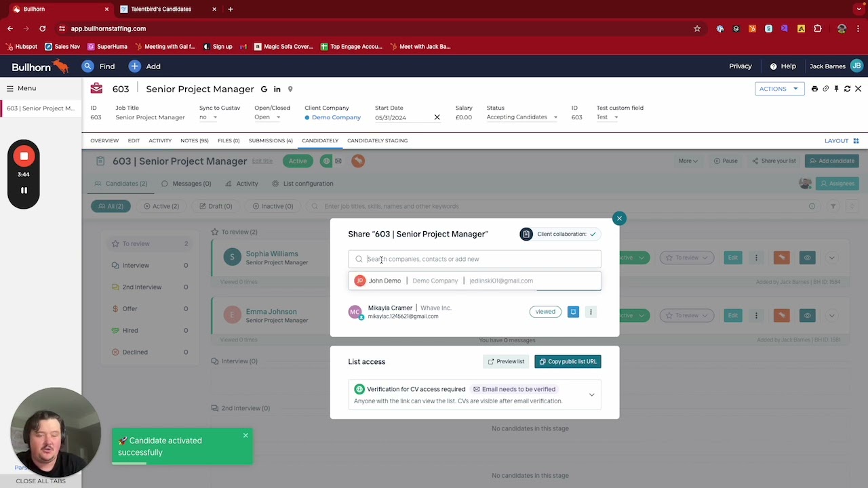Open the browser extensions puzzle icon
Image resolution: width=868 pixels, height=488 pixels.
pyautogui.click(x=817, y=28)
